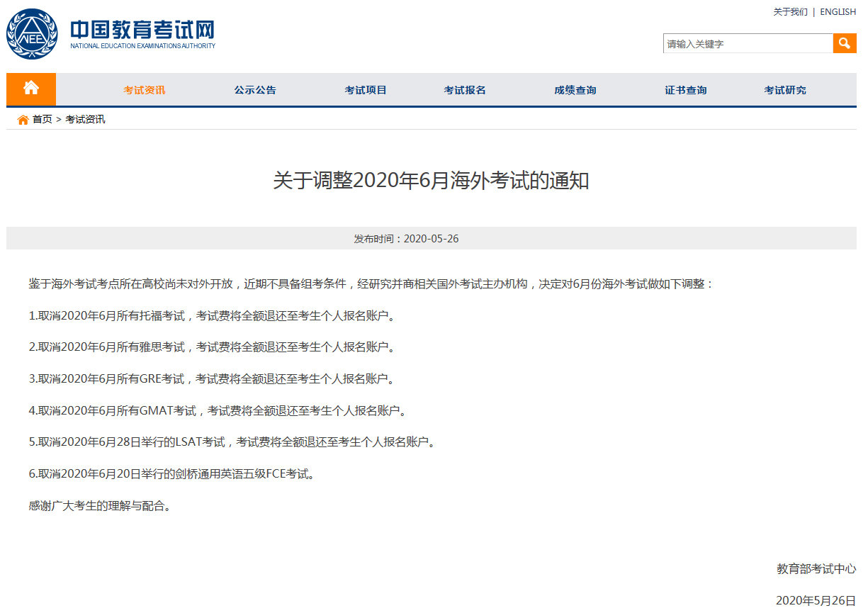The width and height of the screenshot is (868, 613).
Task: Focus the 请输入关键字 search field
Action: tap(747, 44)
